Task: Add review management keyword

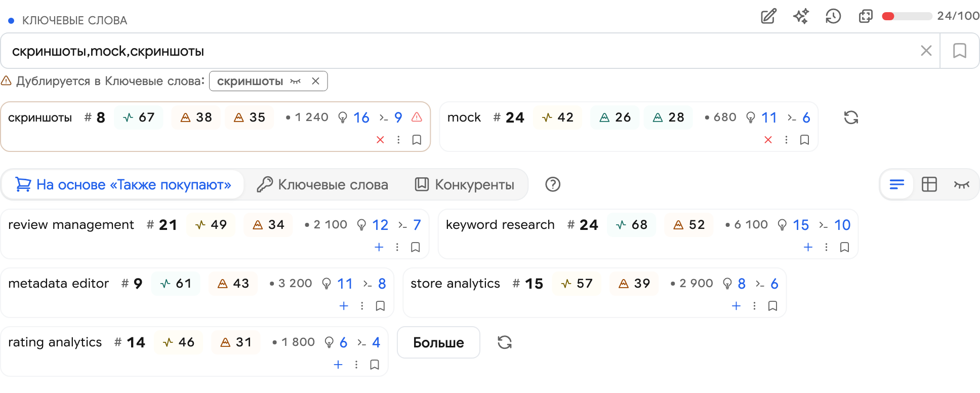Action: click(379, 247)
